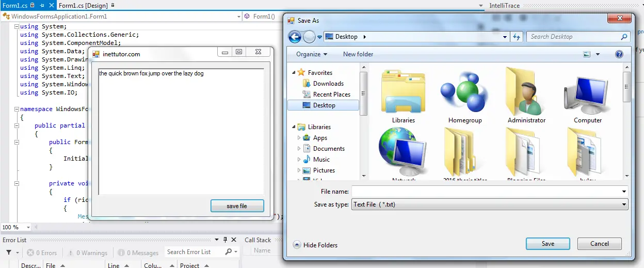
Task: Select Desktop in the navigation tree
Action: [x=324, y=105]
